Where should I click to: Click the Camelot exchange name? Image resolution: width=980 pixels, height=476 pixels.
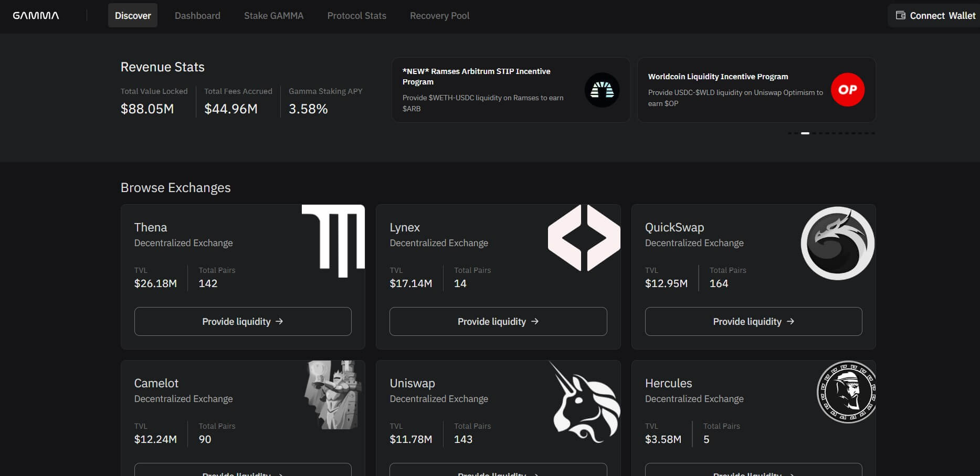tap(156, 383)
